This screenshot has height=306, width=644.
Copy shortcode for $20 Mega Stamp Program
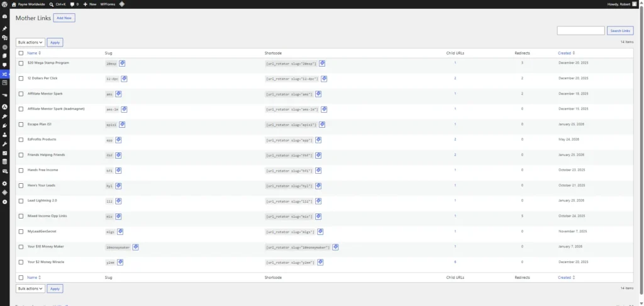[x=322, y=64]
